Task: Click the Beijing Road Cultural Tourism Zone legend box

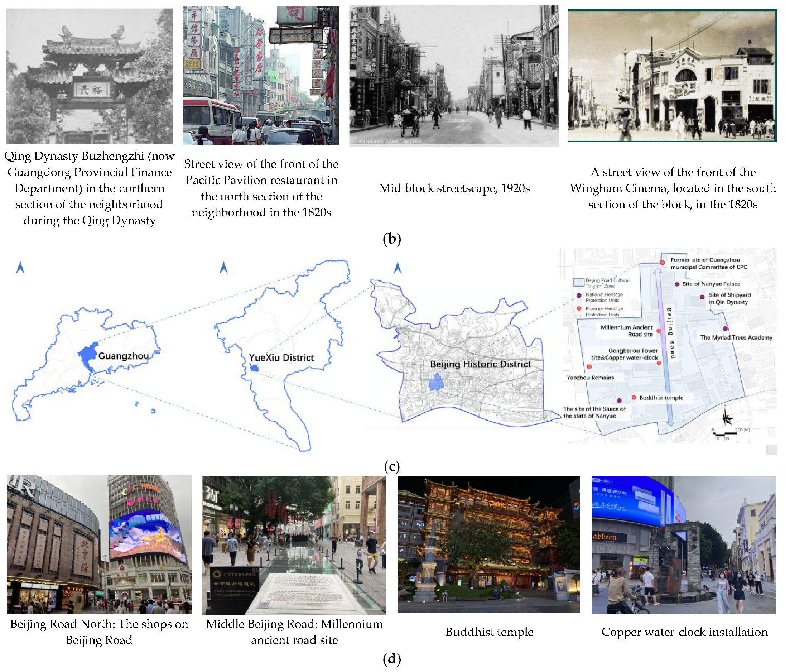Action: coord(578,282)
